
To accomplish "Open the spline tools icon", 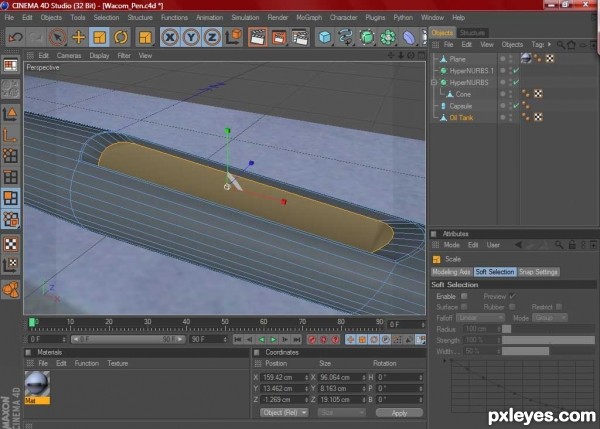I will pyautogui.click(x=346, y=38).
